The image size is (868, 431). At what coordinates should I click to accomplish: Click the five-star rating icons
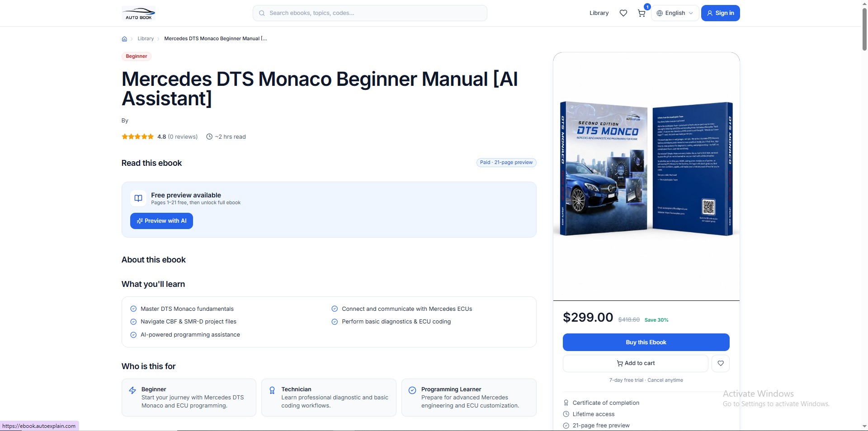(137, 136)
